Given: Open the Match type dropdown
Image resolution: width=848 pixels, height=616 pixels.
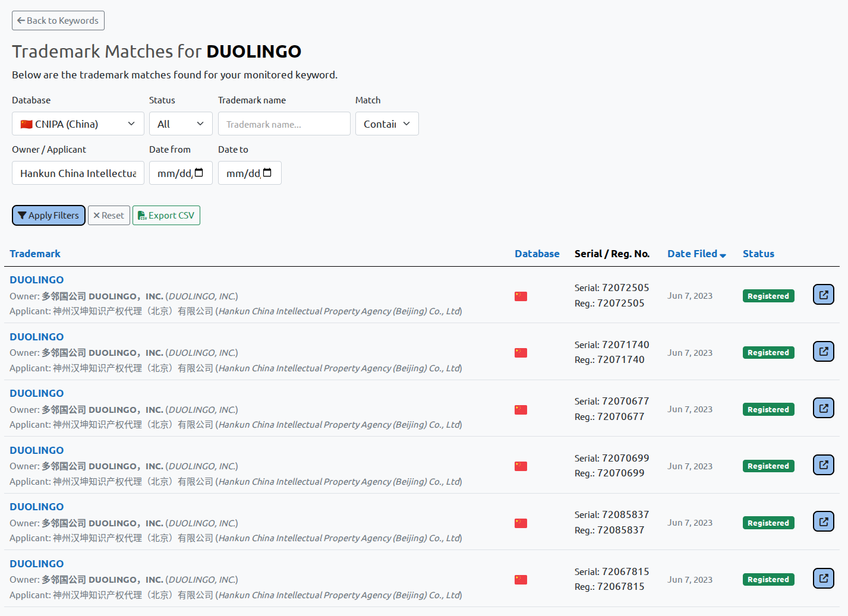Looking at the screenshot, I should pos(386,124).
